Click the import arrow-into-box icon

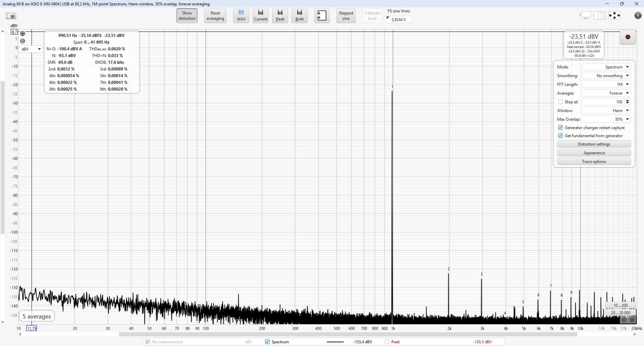point(321,16)
